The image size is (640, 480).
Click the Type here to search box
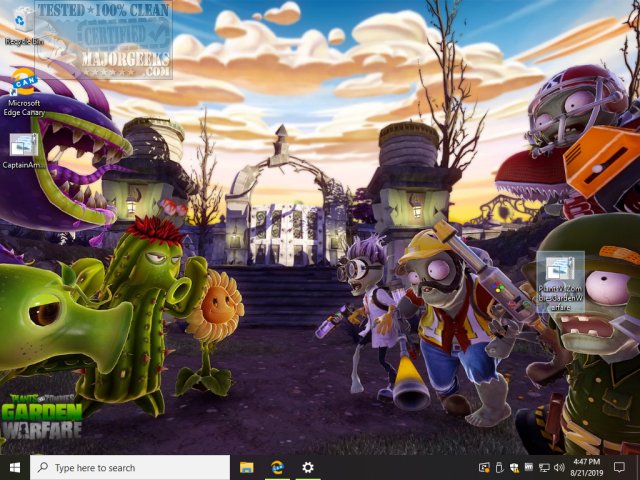tap(130, 467)
